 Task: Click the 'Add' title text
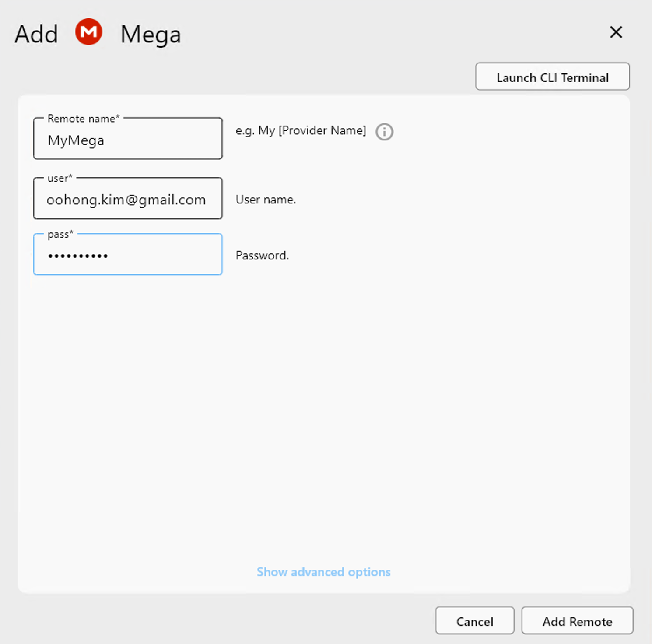(35, 34)
